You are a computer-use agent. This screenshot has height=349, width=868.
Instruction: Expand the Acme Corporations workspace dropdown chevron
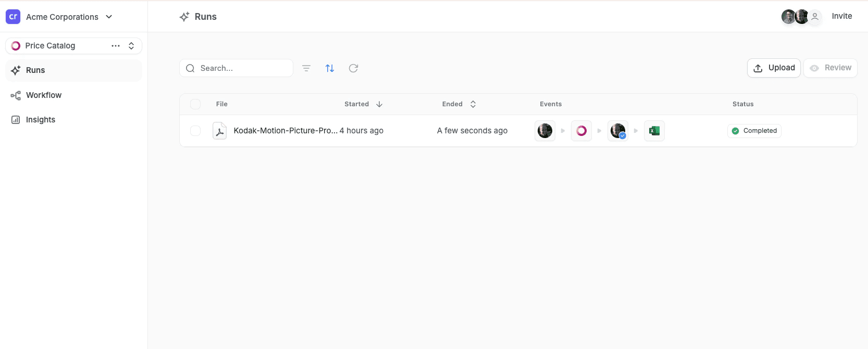point(109,17)
